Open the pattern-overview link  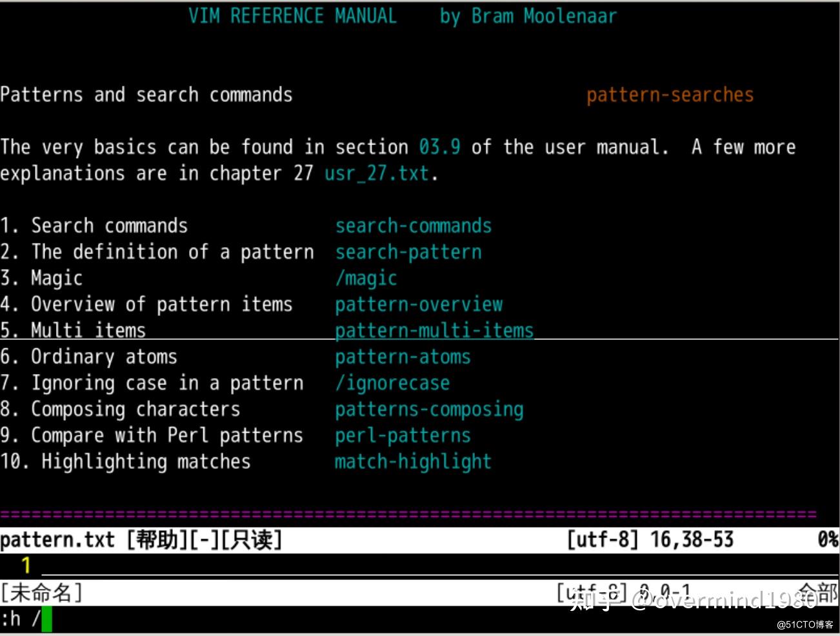tap(418, 304)
